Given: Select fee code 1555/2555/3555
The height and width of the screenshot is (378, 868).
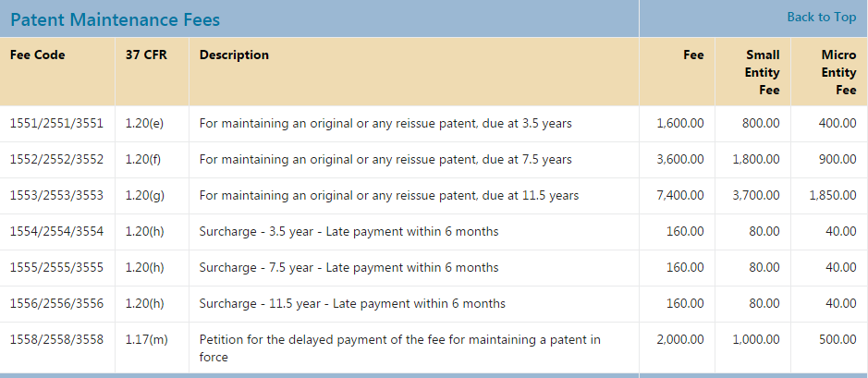Looking at the screenshot, I should pos(56,267).
